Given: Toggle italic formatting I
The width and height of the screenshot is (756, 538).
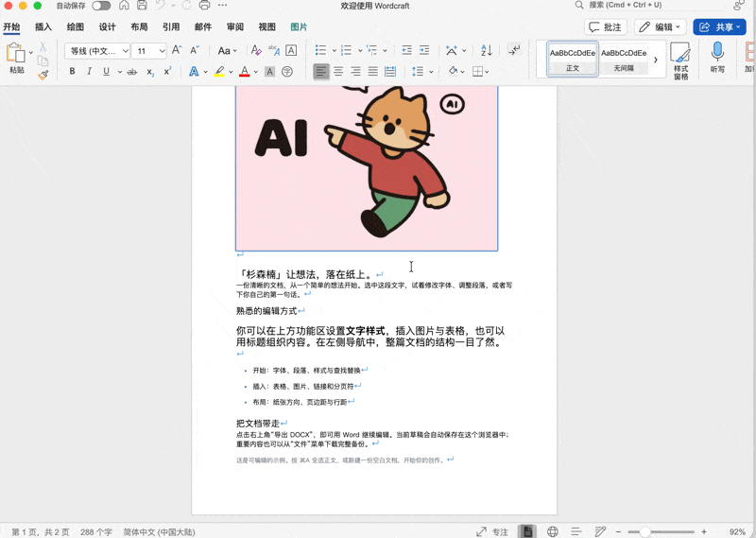Looking at the screenshot, I should point(89,72).
